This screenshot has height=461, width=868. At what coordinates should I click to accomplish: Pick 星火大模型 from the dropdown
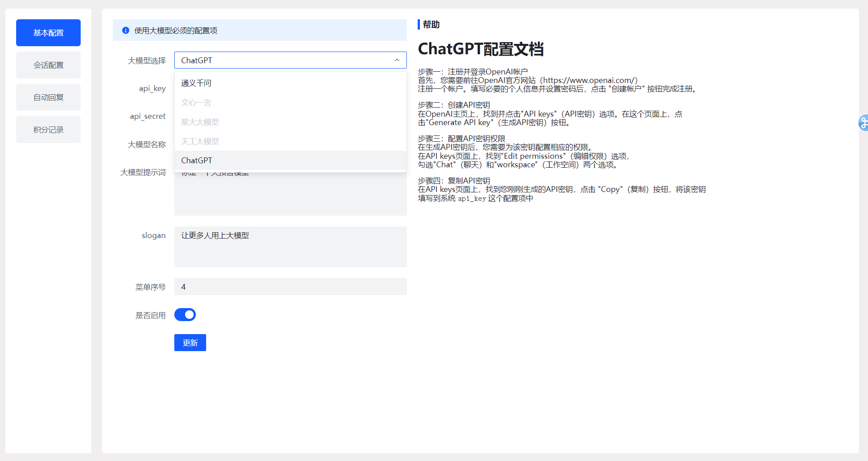(x=200, y=122)
